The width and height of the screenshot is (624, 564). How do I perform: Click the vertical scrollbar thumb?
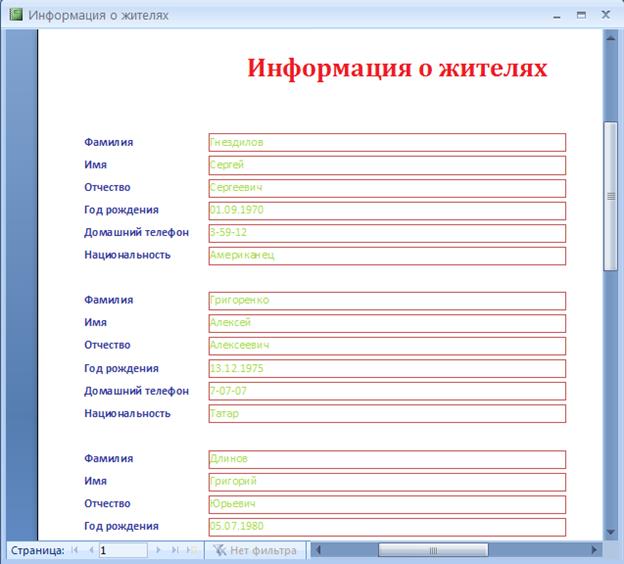coord(611,195)
